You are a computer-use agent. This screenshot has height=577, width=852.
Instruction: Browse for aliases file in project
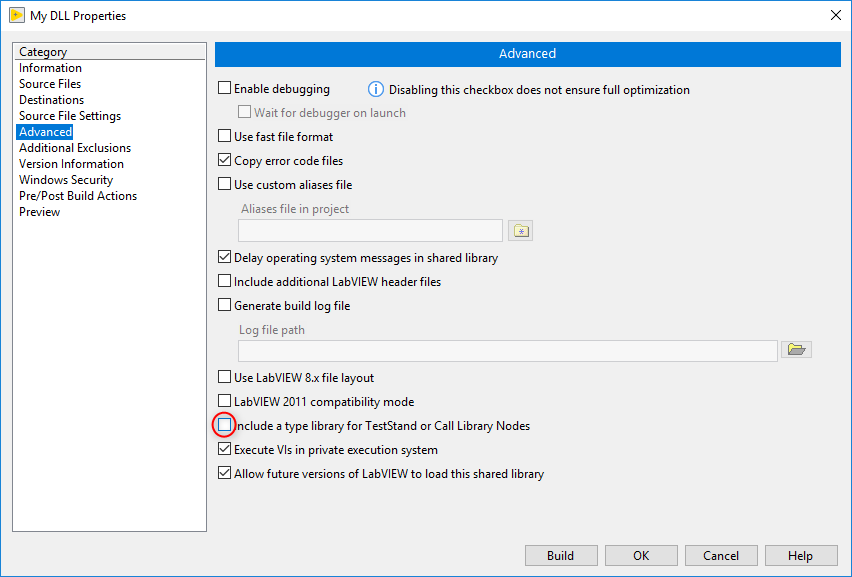click(x=520, y=231)
